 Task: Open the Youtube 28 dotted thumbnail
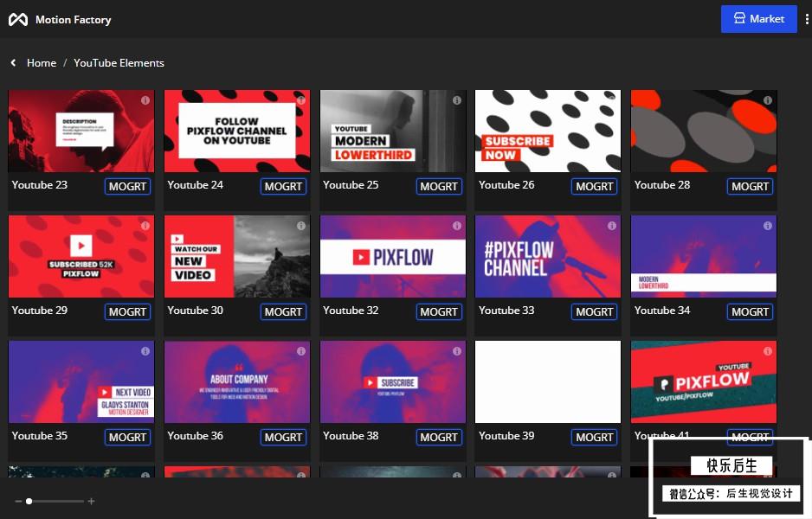pos(704,131)
